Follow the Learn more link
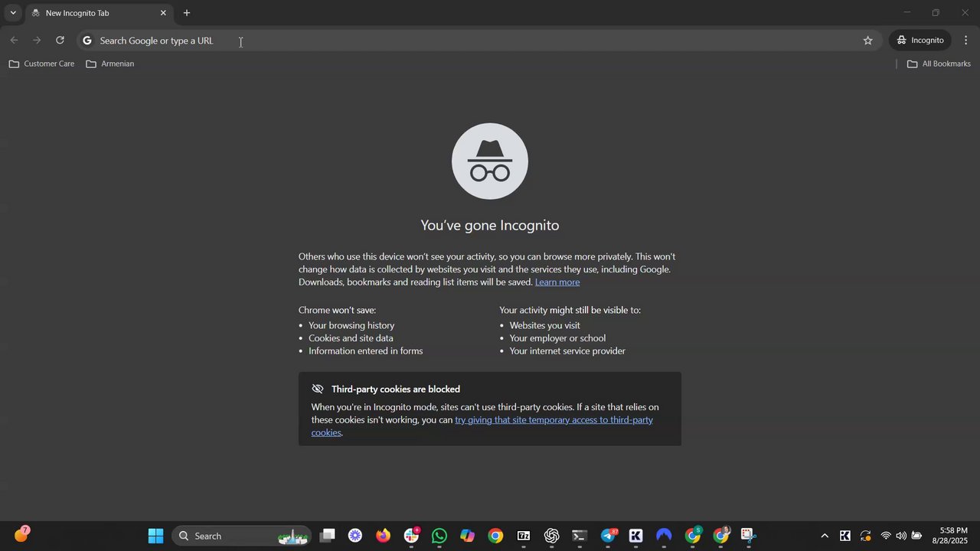The width and height of the screenshot is (980, 551). (x=557, y=282)
